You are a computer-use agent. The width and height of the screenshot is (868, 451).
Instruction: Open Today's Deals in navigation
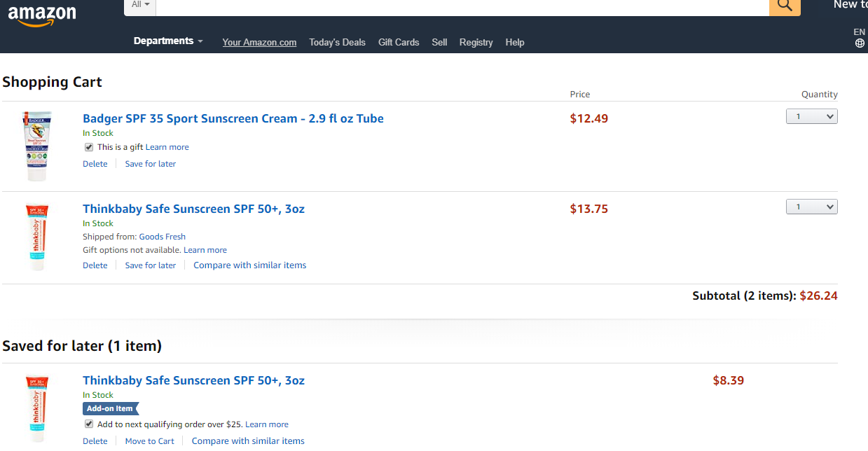(337, 43)
